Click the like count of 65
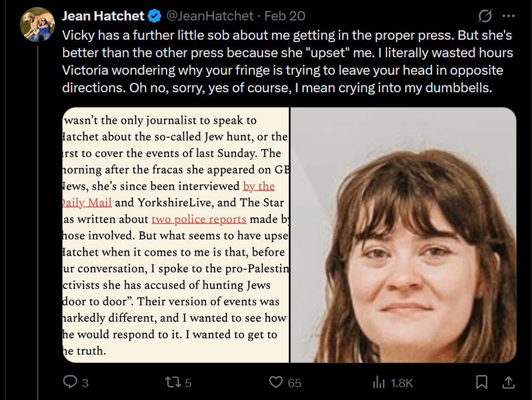The image size is (532, 400). click(295, 383)
